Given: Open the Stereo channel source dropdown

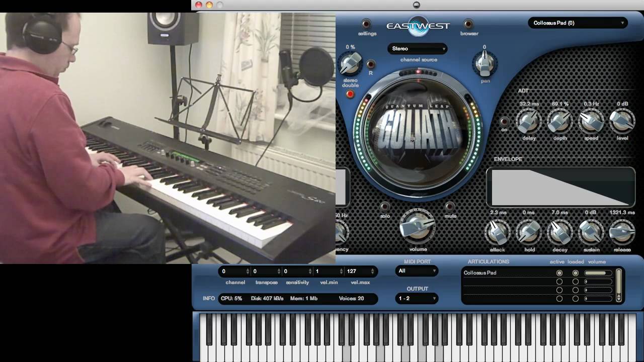Looking at the screenshot, I should pyautogui.click(x=418, y=48).
